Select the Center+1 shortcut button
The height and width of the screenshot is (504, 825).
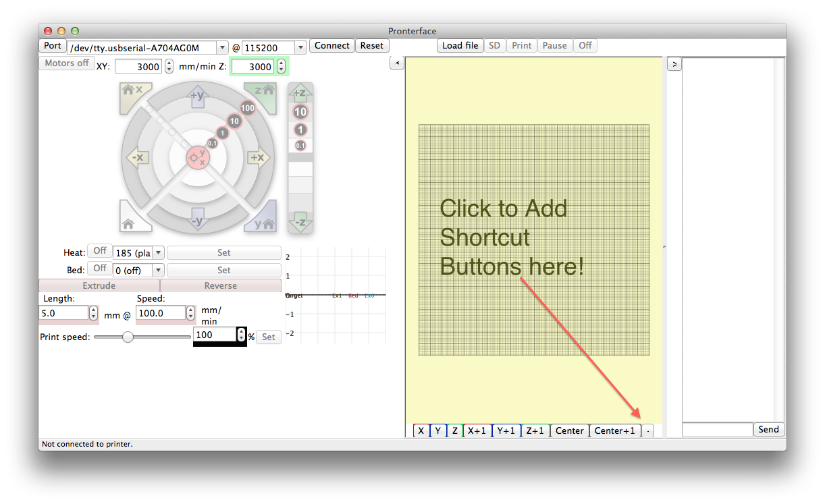click(x=614, y=430)
